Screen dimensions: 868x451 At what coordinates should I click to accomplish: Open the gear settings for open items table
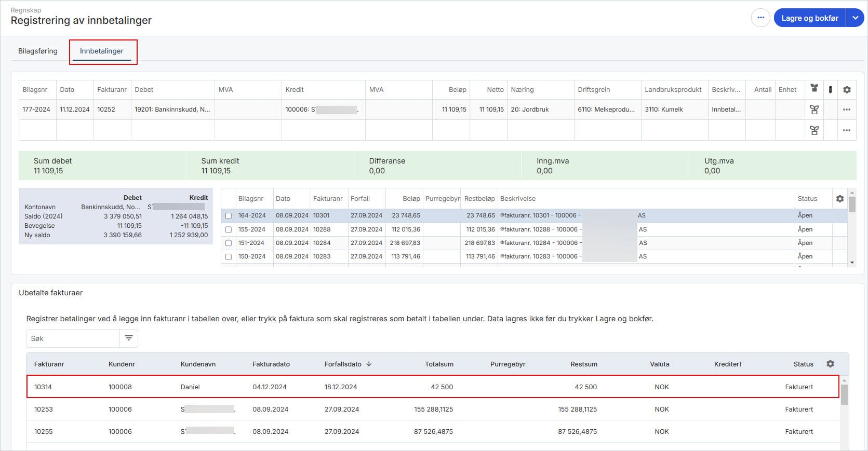tap(840, 199)
